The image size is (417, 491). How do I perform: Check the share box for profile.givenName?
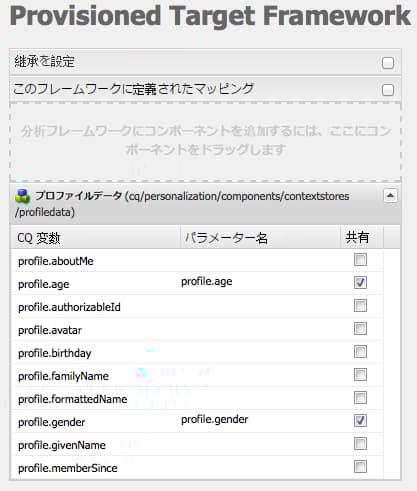[x=360, y=444]
